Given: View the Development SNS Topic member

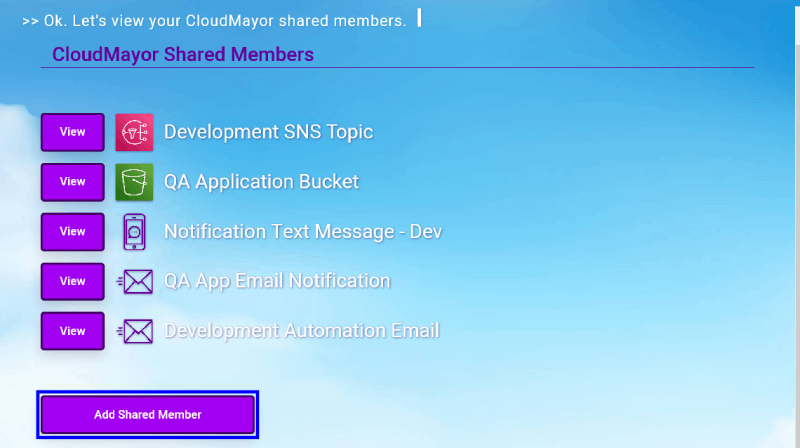Looking at the screenshot, I should [72, 132].
